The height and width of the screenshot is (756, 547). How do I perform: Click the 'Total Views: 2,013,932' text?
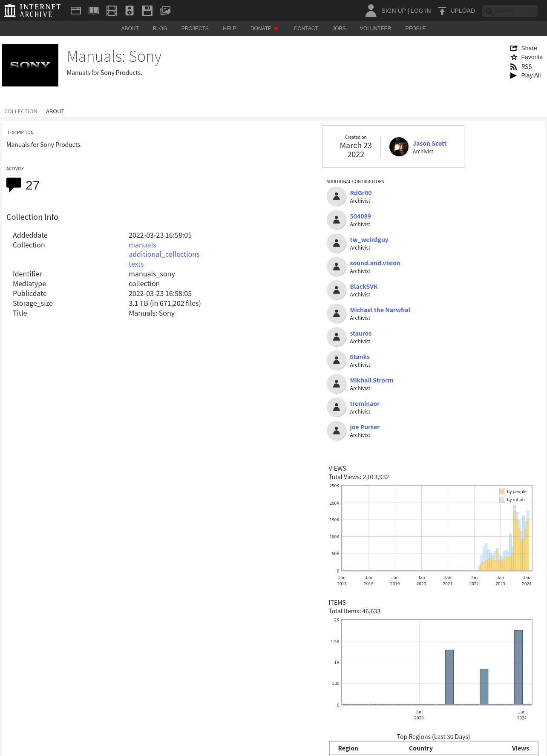click(359, 477)
